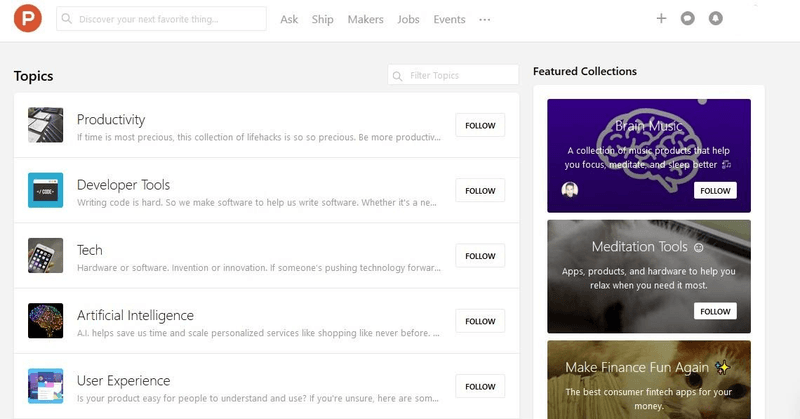This screenshot has height=419, width=800.
Task: Open the notifications bell icon
Action: click(715, 19)
